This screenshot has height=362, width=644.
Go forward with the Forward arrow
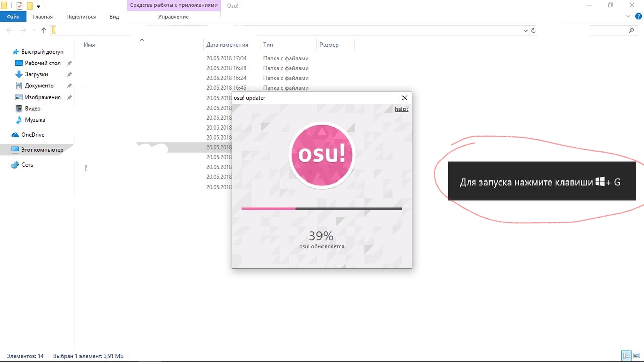tap(23, 30)
